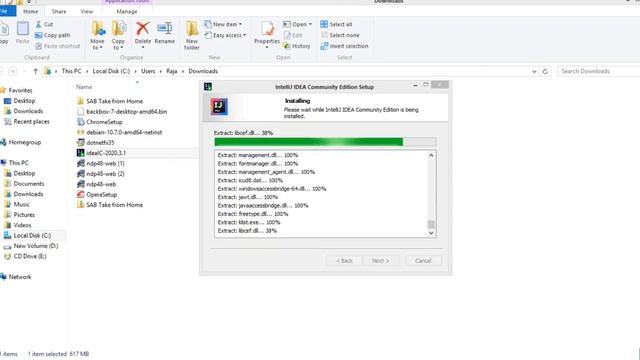Click Next button in setup dialog
The image size is (640, 360).
coord(380,261)
